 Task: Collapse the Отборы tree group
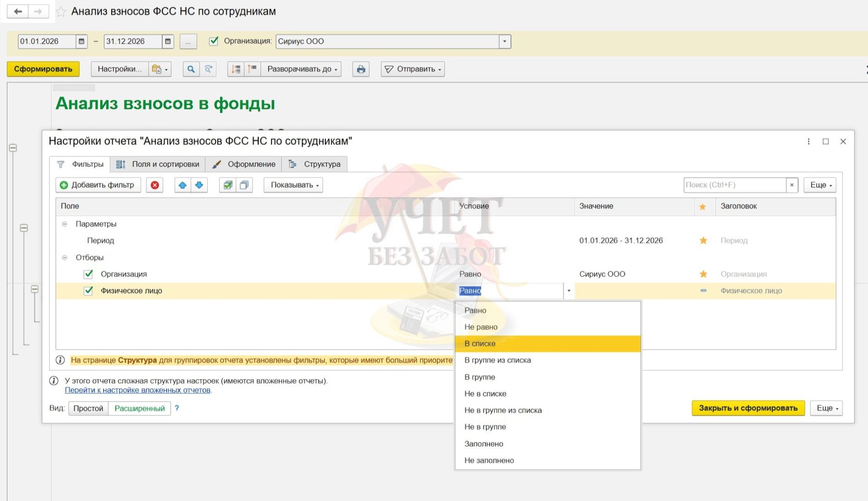(x=65, y=257)
